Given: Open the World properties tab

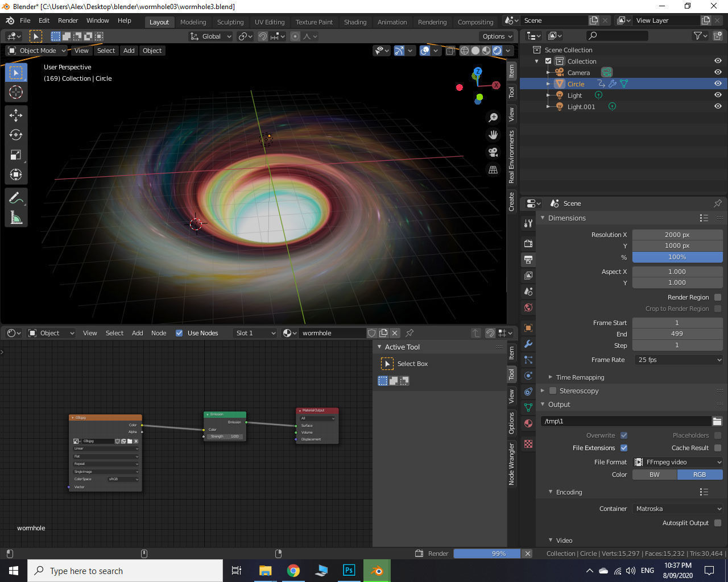Looking at the screenshot, I should (x=528, y=307).
